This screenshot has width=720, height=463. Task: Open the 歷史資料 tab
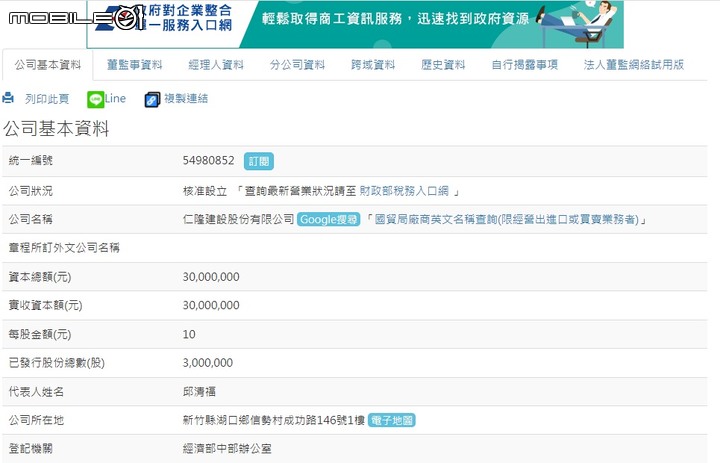[x=443, y=65]
